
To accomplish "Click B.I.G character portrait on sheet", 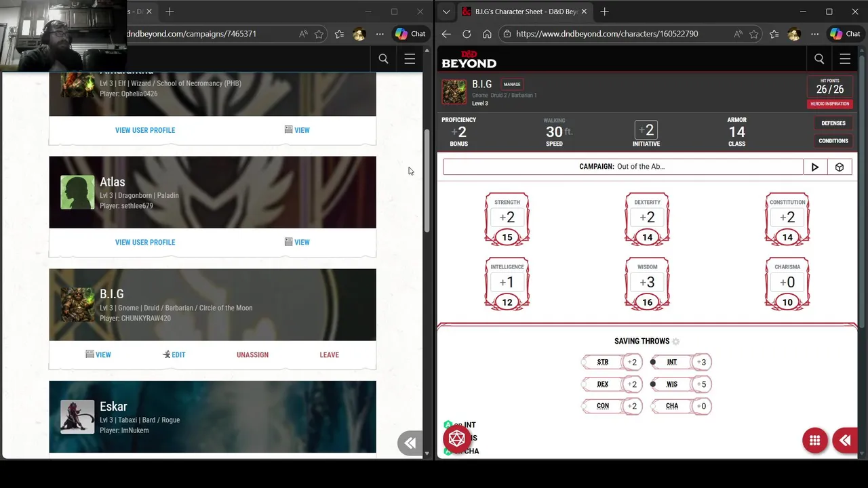I will point(454,92).
